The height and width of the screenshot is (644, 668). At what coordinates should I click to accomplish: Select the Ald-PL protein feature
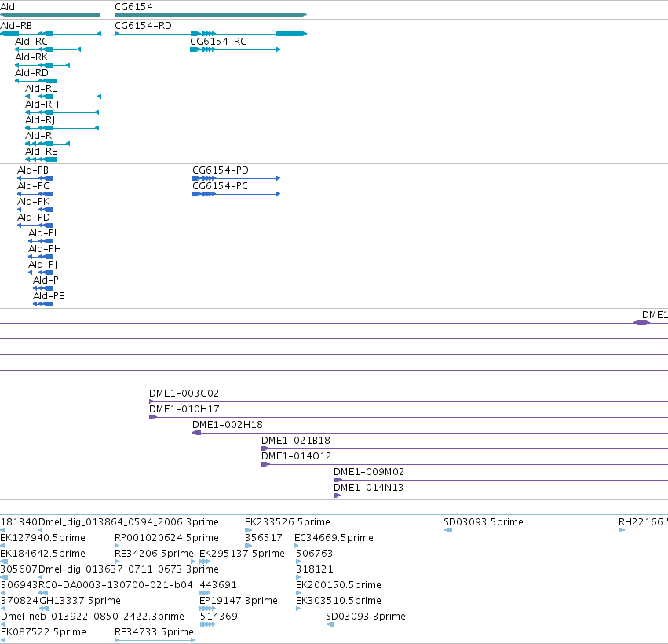click(x=41, y=241)
